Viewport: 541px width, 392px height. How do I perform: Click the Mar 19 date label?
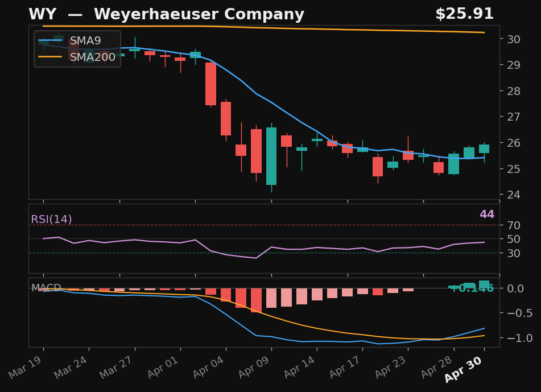coord(25,368)
